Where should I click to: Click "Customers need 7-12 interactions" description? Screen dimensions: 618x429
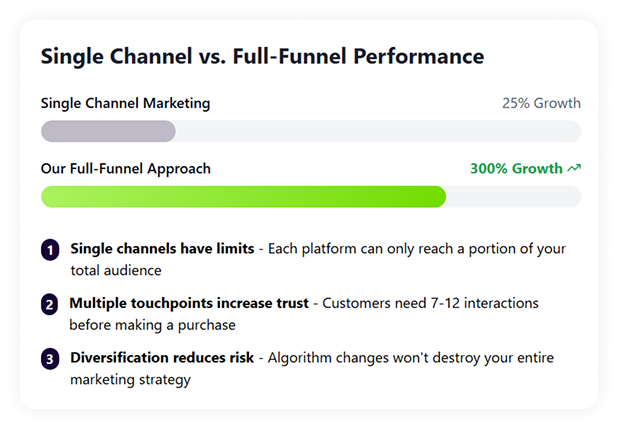pyautogui.click(x=429, y=303)
